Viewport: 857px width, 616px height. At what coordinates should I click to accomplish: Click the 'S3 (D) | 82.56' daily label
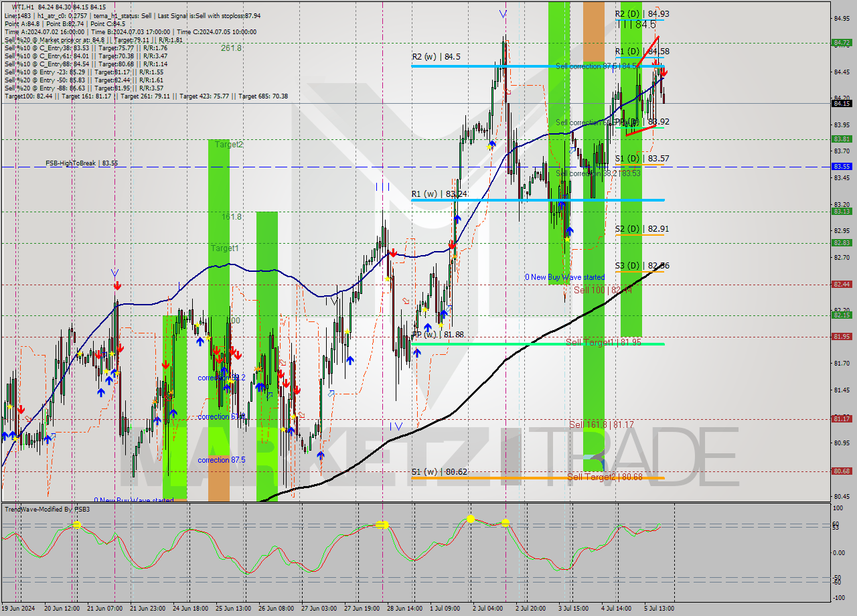[x=642, y=266]
